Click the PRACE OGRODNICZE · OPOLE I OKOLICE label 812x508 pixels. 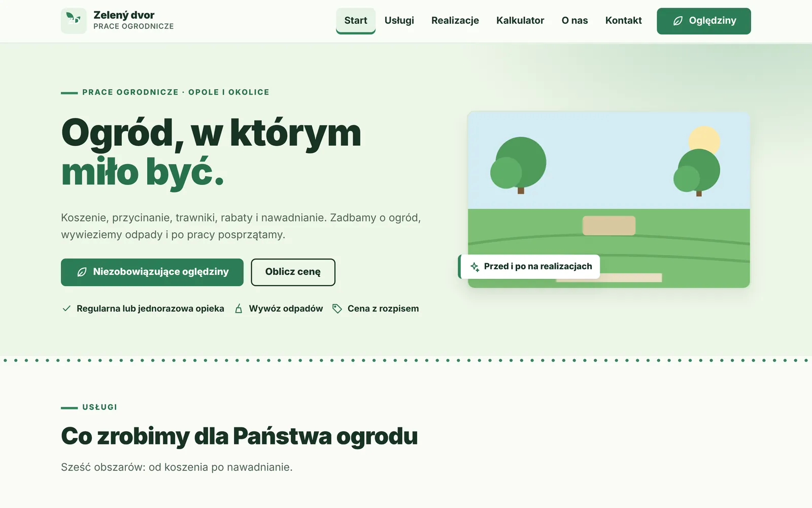click(176, 92)
